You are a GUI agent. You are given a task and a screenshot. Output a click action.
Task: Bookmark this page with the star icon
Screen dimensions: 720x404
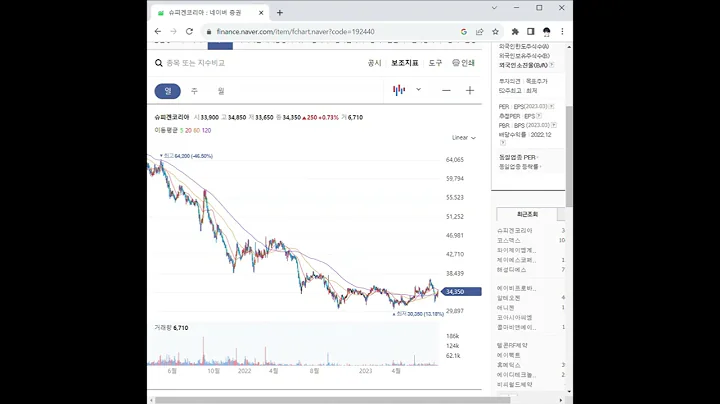(495, 32)
